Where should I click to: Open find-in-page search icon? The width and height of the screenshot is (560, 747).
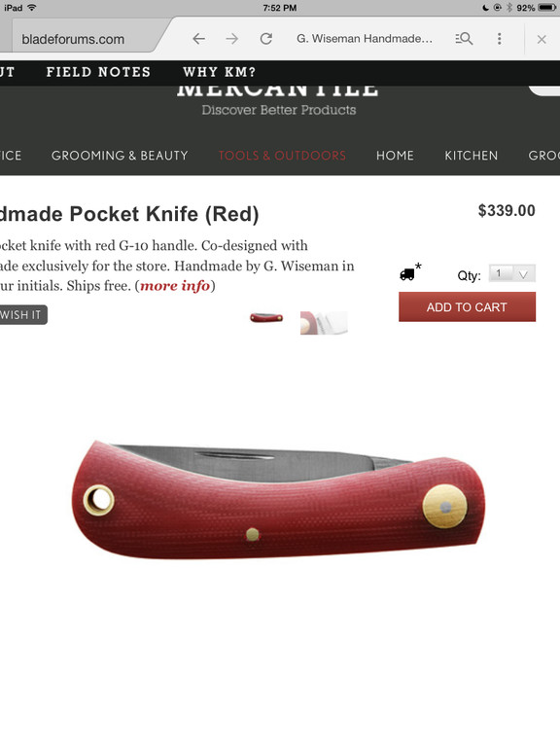click(464, 39)
